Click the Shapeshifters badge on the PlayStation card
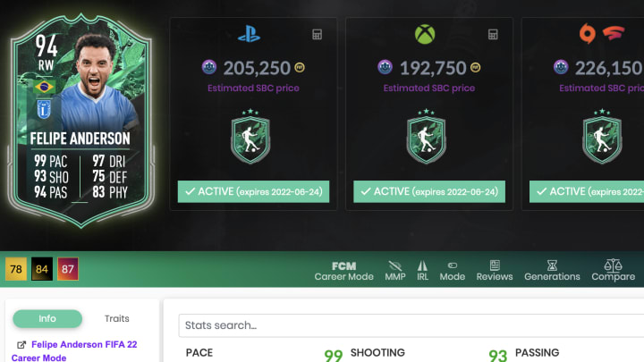 click(x=250, y=137)
